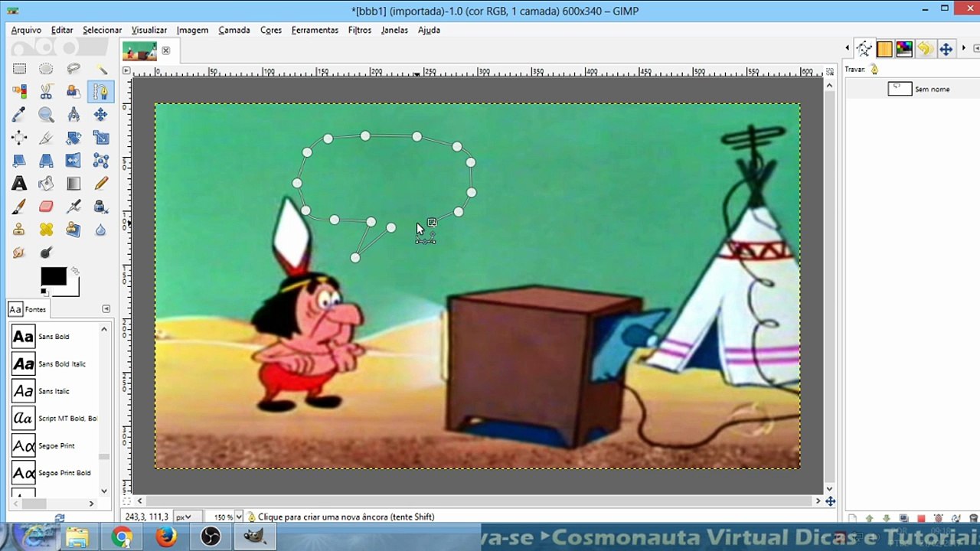980x551 pixels.
Task: Select the Sem nome path entry
Action: point(913,89)
